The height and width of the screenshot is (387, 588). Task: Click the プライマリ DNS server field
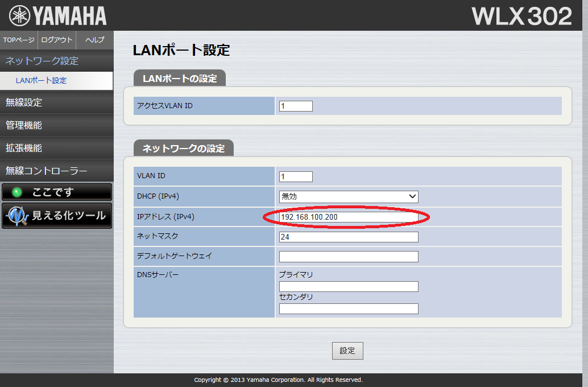pyautogui.click(x=349, y=286)
